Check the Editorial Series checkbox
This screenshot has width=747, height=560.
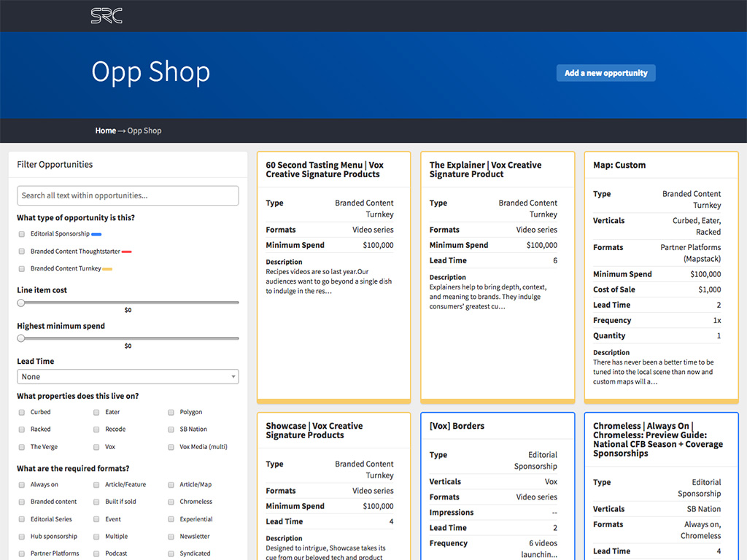click(x=21, y=519)
